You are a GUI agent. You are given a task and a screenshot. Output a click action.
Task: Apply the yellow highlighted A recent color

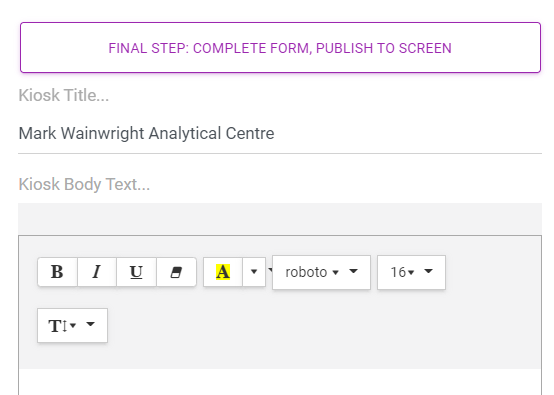[x=223, y=272]
